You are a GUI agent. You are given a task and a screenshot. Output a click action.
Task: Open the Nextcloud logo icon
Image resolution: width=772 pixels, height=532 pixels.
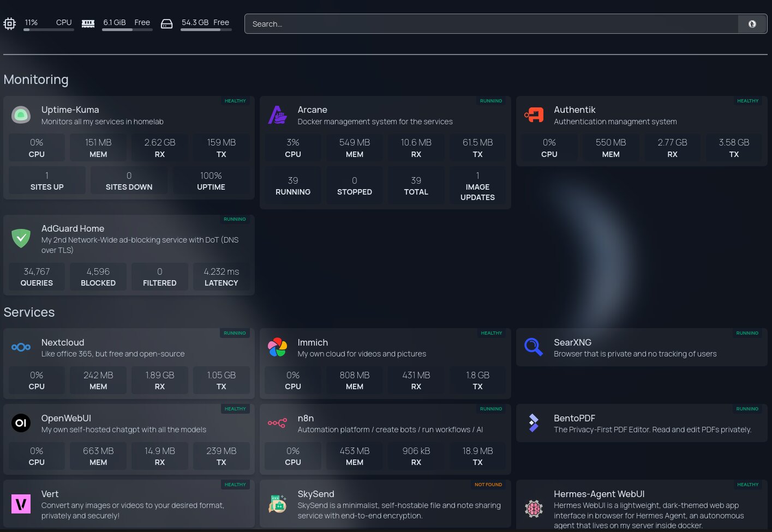(21, 347)
